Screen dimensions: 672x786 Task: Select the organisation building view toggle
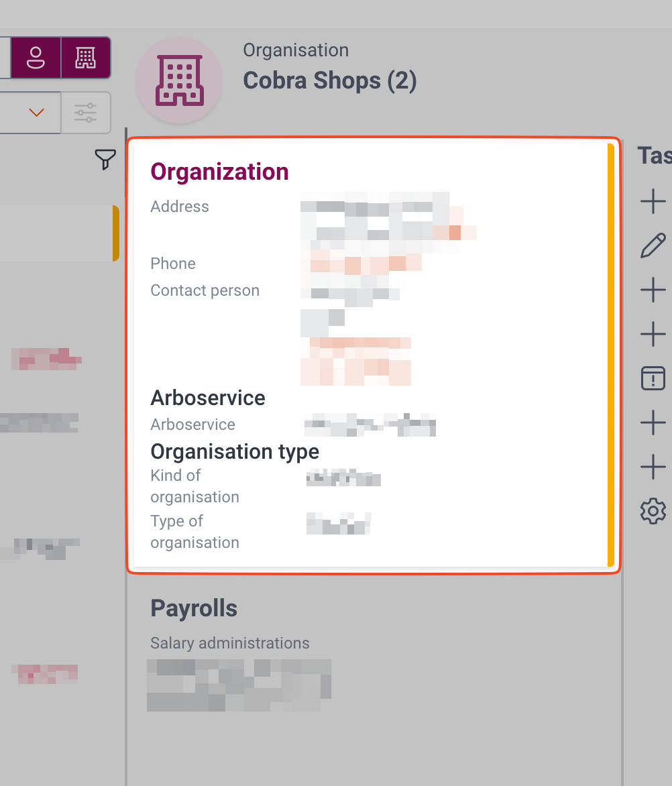[x=86, y=58]
